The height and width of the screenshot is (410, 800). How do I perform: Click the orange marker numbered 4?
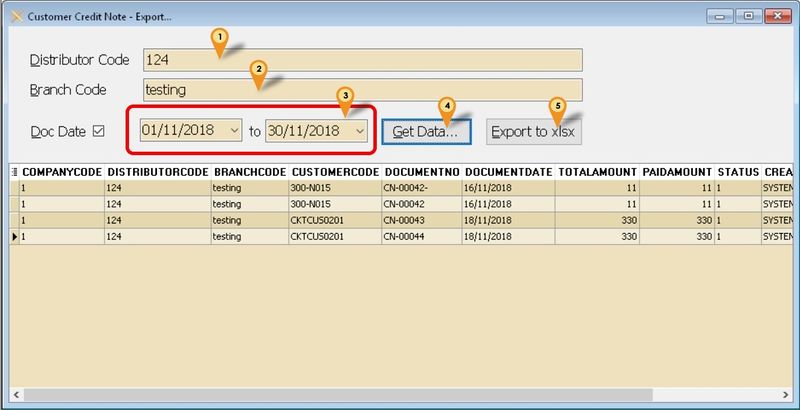[447, 106]
